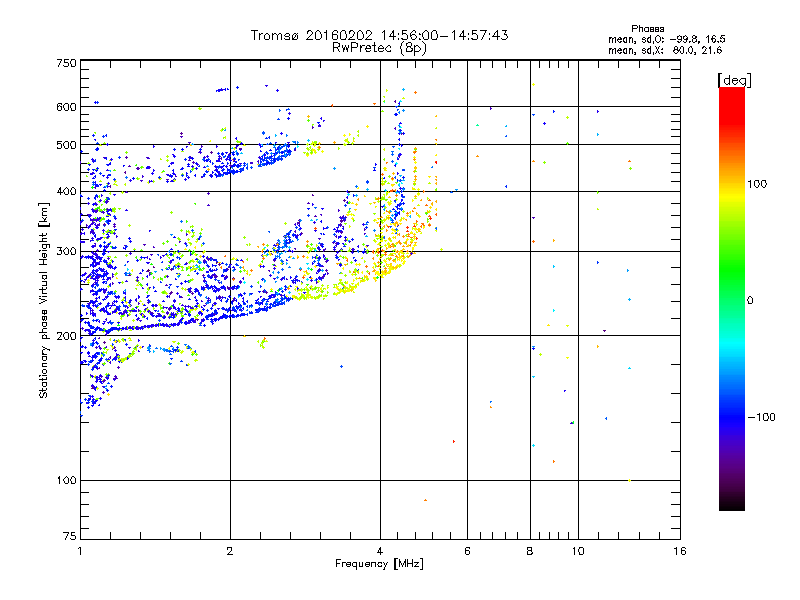Click the colorbar tick label '-100'
800x600 pixels.
coord(761,417)
